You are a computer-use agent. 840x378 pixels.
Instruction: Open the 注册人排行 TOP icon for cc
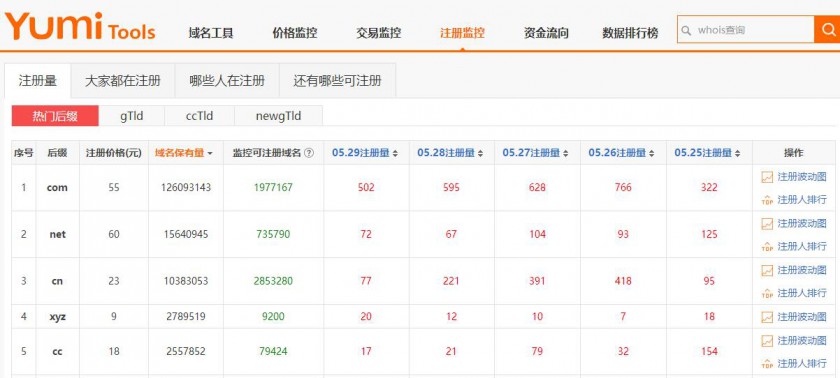pos(767,364)
